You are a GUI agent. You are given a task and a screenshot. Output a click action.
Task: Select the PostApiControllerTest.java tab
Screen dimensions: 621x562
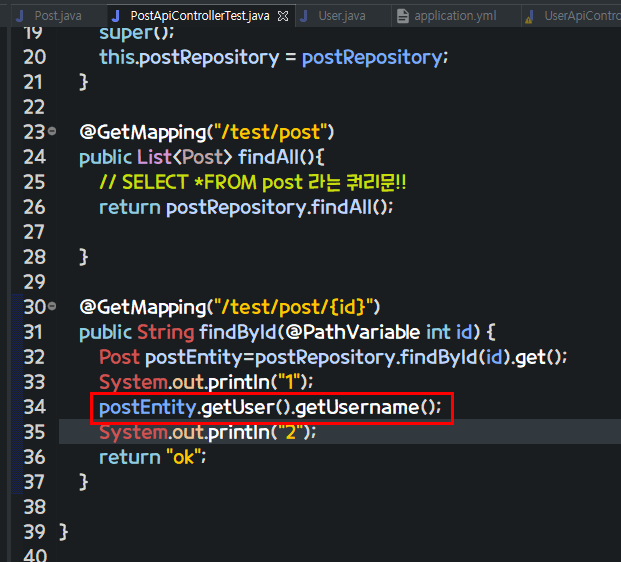click(200, 16)
